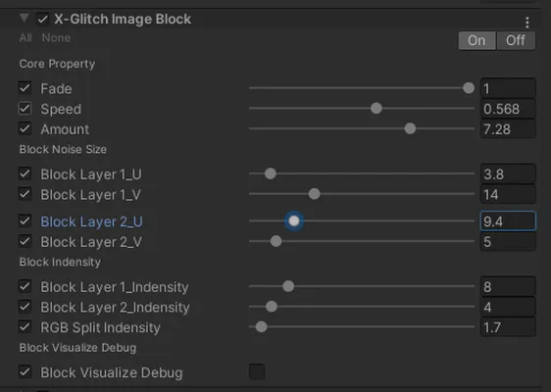The height and width of the screenshot is (392, 551).
Task: Uncheck the Block Layer 2_V override checkbox
Action: click(x=25, y=241)
